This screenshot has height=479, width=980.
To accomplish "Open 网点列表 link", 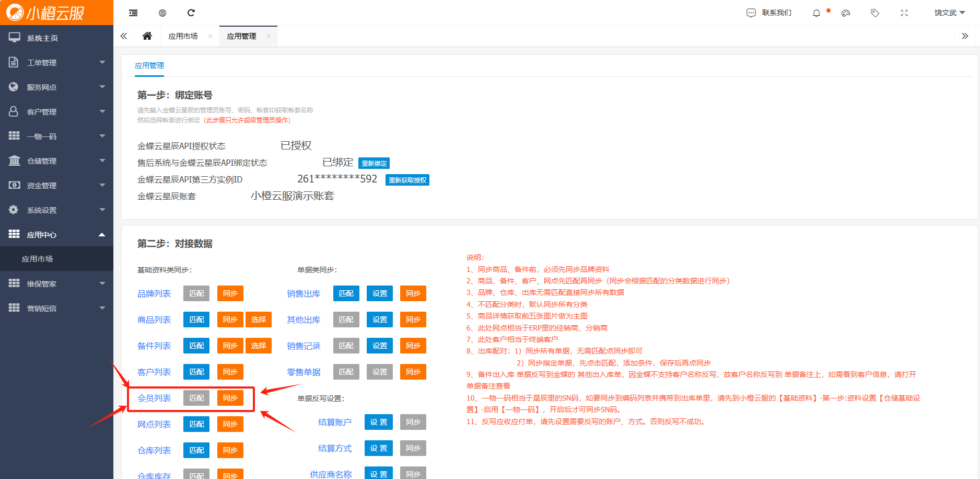I will click(154, 424).
